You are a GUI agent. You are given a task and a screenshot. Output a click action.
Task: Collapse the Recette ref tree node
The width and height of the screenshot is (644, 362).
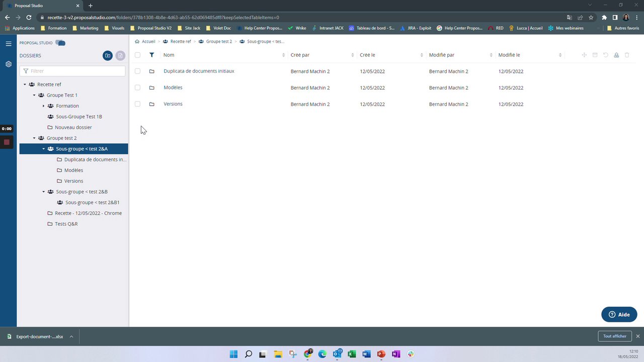25,84
